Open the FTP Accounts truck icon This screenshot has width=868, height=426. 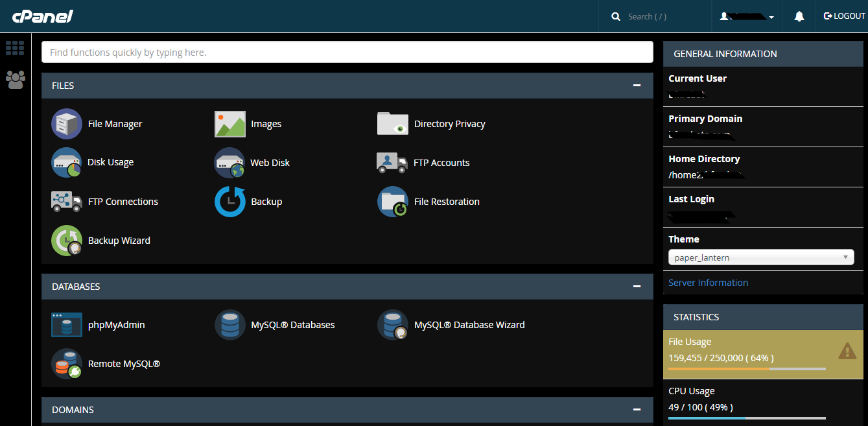click(x=392, y=163)
